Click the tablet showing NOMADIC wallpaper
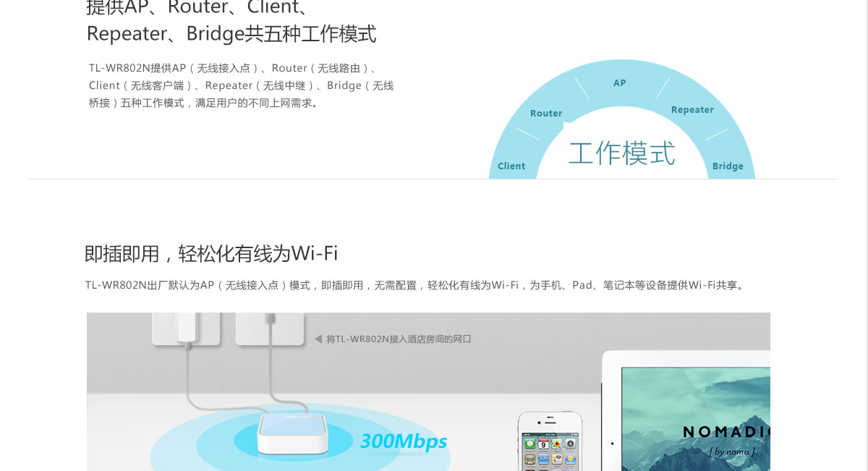Image resolution: width=868 pixels, height=471 pixels. pyautogui.click(x=686, y=410)
